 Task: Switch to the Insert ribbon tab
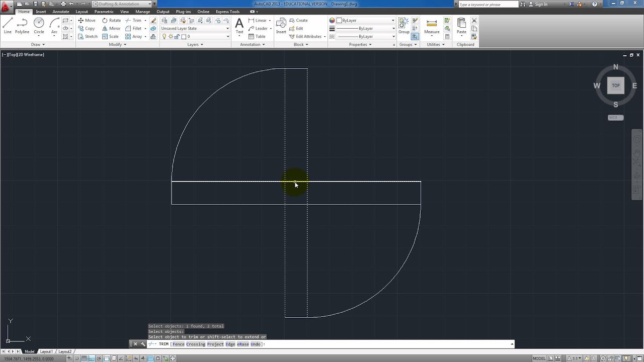click(41, 12)
